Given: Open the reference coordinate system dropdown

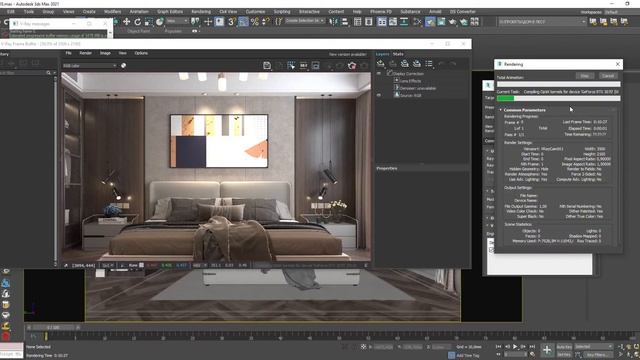Looking at the screenshot, I should [x=177, y=21].
